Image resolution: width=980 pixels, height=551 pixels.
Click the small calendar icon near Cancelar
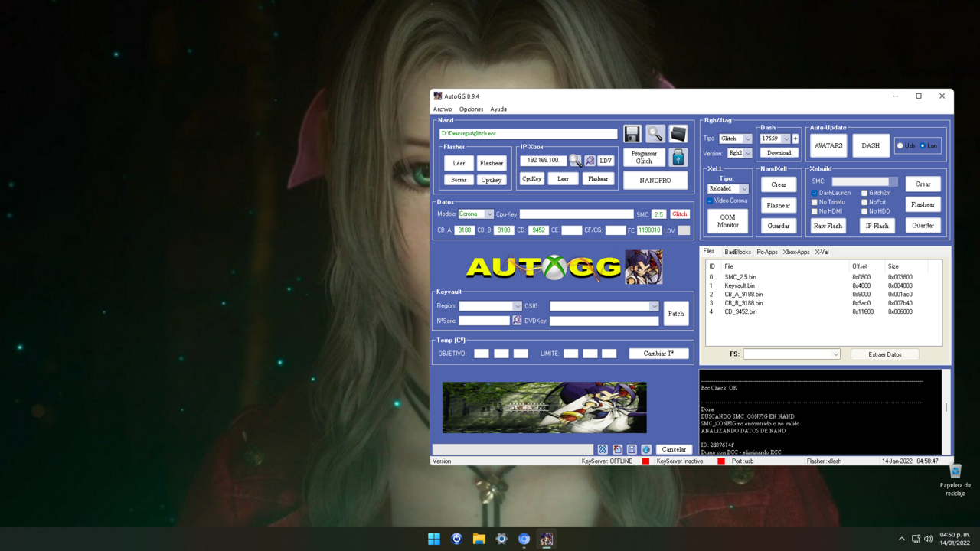point(632,449)
